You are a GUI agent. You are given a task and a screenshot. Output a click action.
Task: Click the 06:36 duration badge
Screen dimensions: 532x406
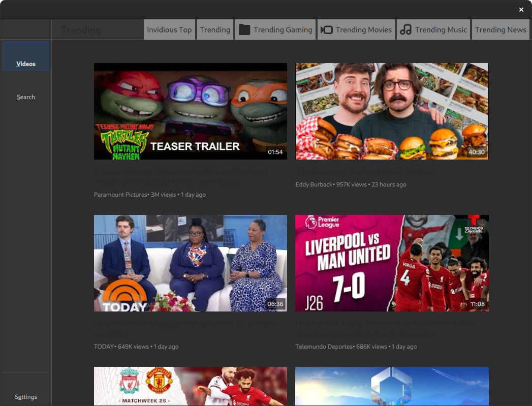point(275,304)
